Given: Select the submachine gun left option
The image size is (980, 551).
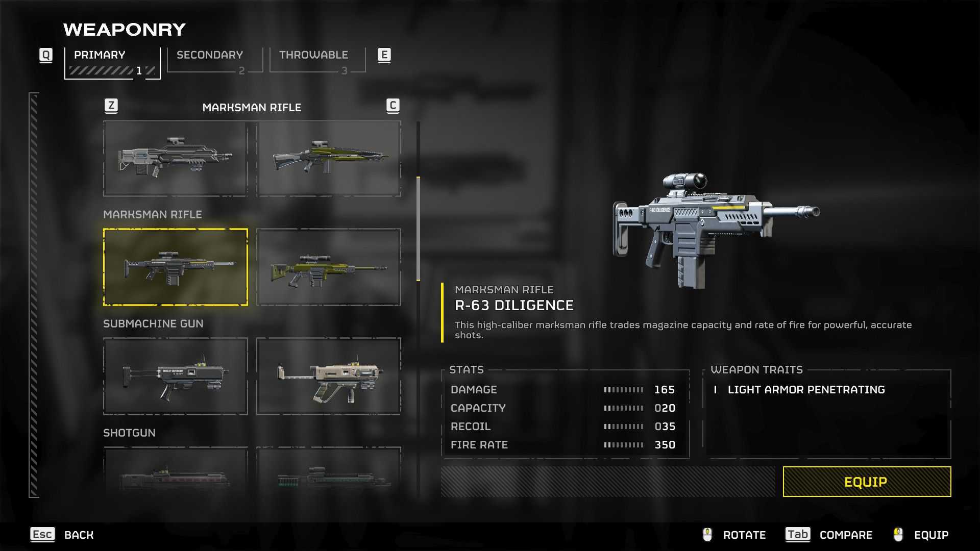Looking at the screenshot, I should [x=175, y=376].
